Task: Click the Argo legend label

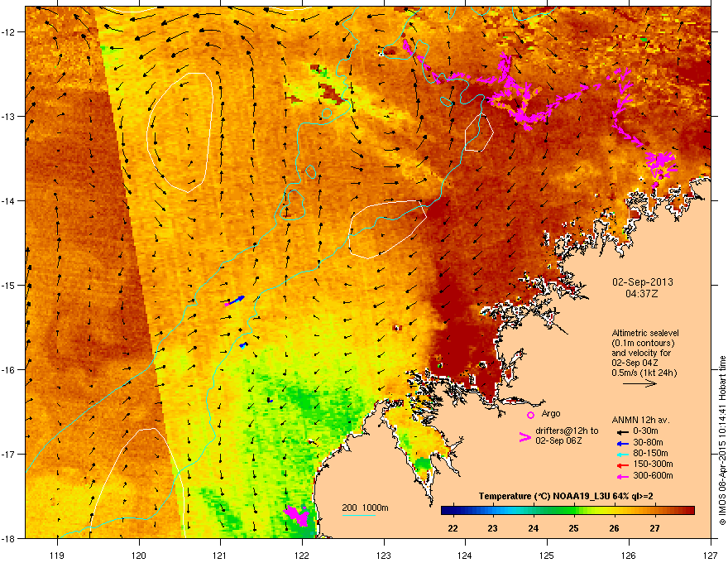Action: pyautogui.click(x=551, y=413)
